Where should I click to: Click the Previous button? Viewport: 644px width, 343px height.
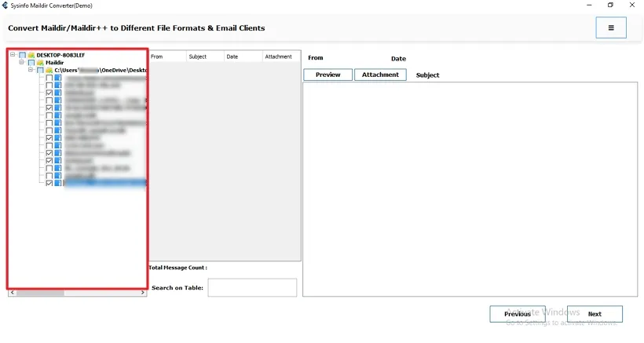518,314
